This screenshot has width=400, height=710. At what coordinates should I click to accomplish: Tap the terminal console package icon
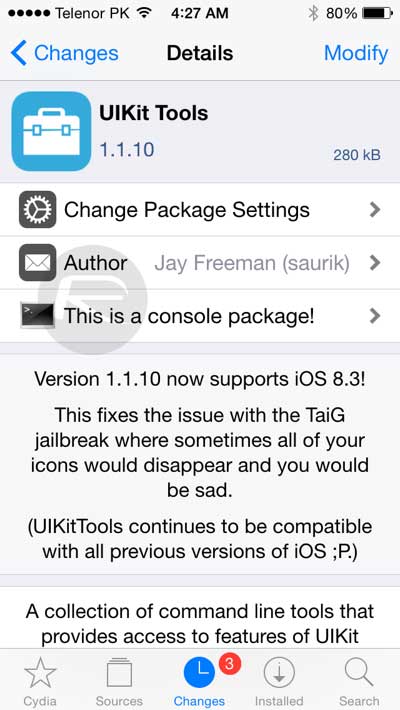(x=38, y=316)
